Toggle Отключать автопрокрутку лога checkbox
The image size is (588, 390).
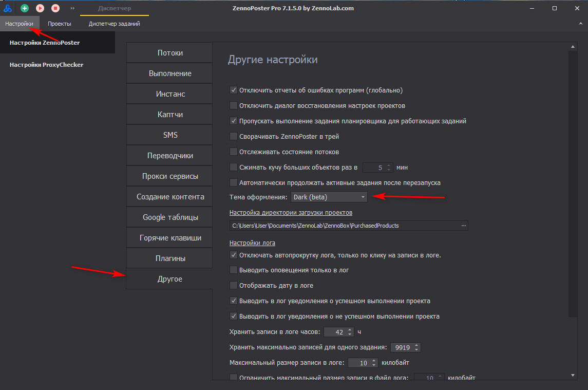tap(233, 255)
